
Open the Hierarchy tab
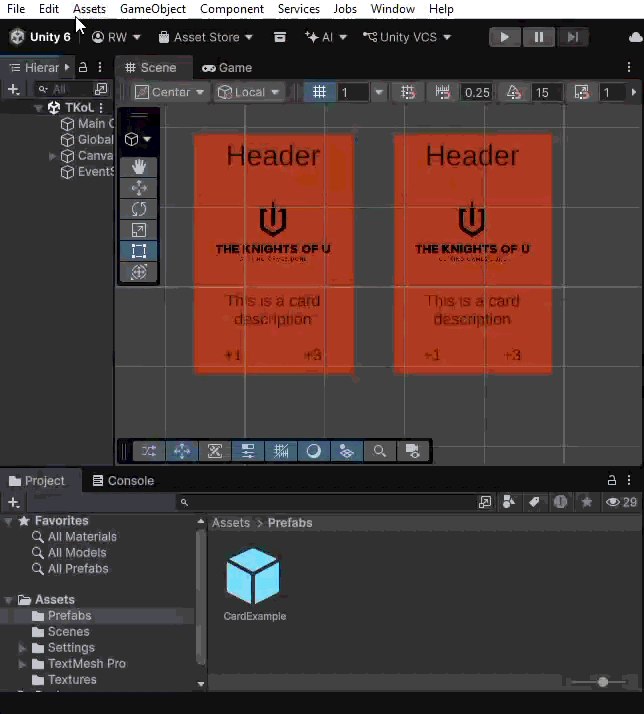35,68
